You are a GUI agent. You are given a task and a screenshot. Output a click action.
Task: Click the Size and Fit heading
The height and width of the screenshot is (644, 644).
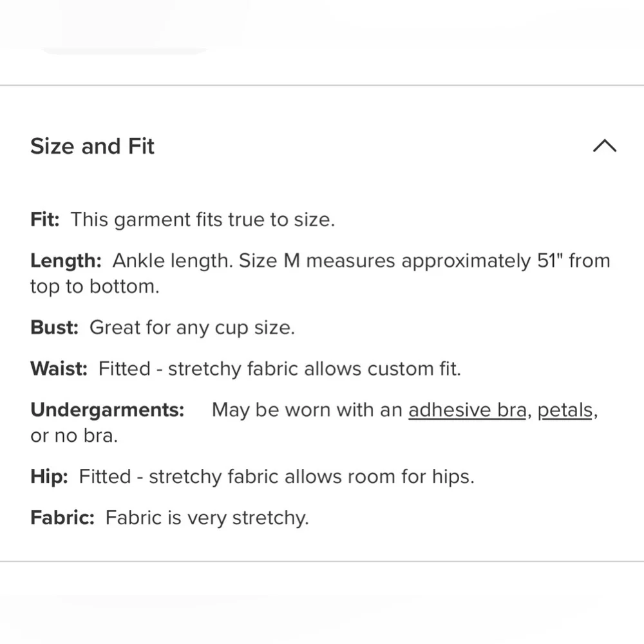pos(92,146)
